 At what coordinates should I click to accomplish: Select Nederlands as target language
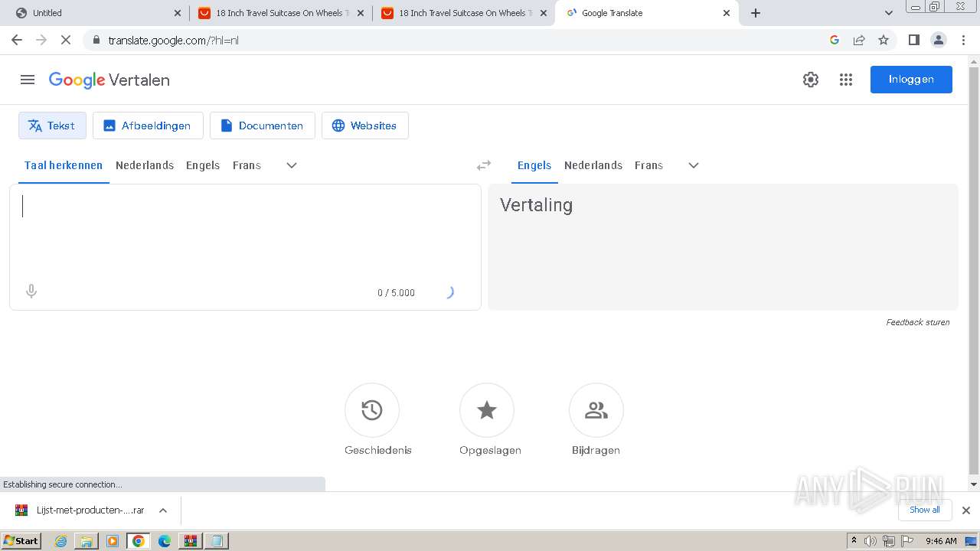coord(593,165)
